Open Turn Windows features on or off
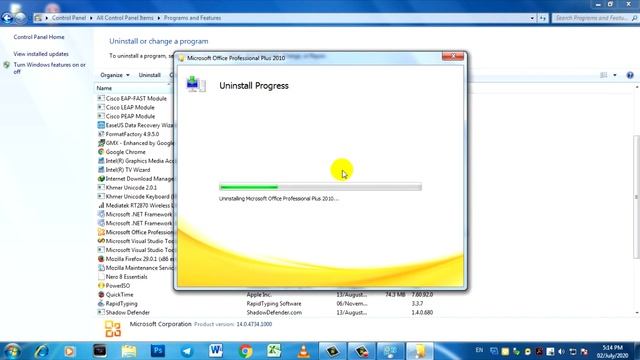The height and width of the screenshot is (360, 640). pyautogui.click(x=49, y=68)
